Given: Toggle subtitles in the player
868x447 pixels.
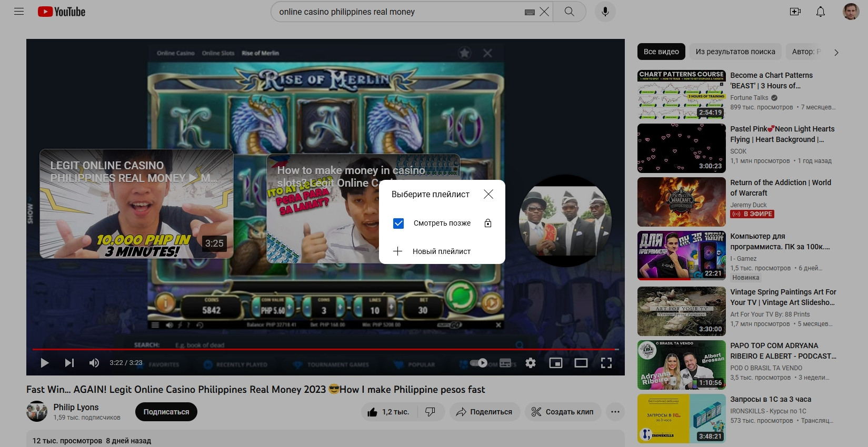Looking at the screenshot, I should click(x=505, y=363).
